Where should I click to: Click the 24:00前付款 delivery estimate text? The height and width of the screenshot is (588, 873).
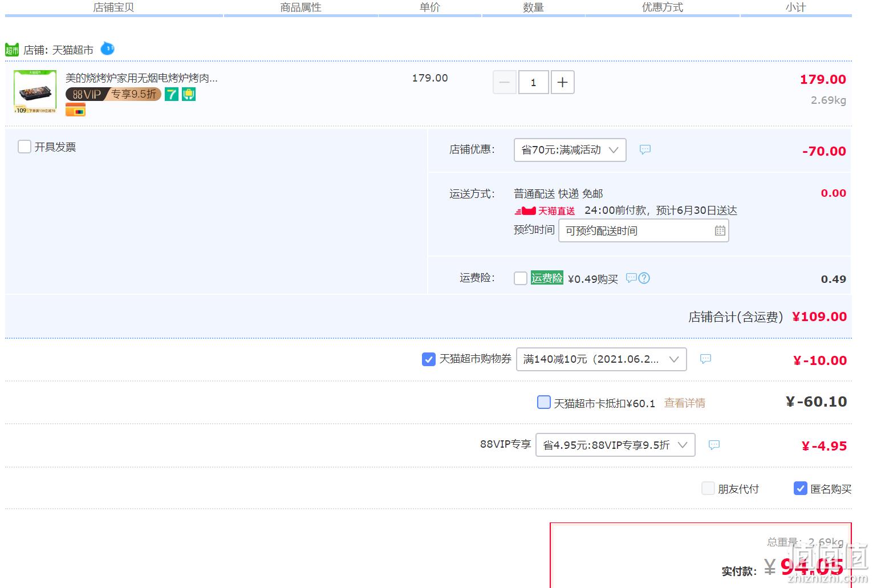(661, 210)
